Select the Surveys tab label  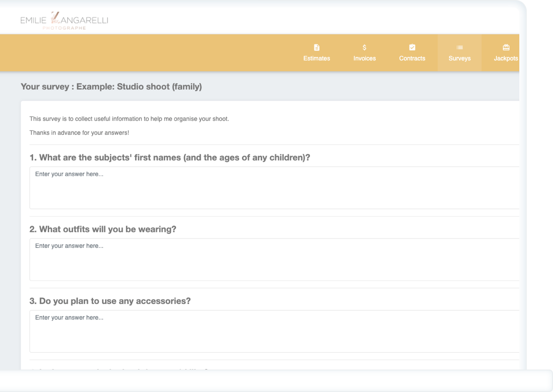coord(459,58)
